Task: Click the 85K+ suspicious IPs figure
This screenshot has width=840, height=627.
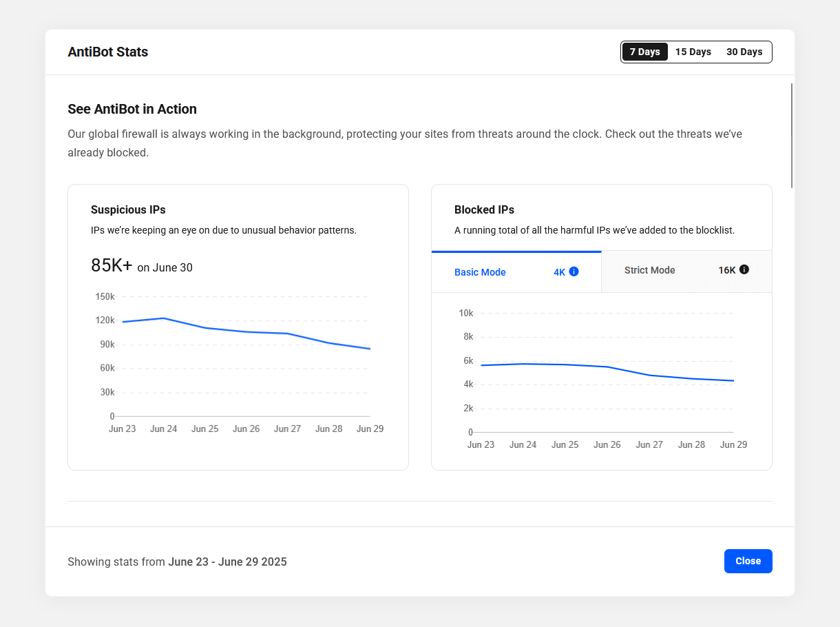Action: tap(112, 266)
